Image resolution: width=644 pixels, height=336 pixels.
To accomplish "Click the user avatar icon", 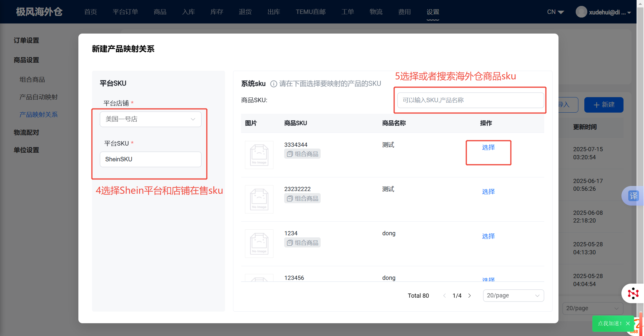I will (x=581, y=12).
